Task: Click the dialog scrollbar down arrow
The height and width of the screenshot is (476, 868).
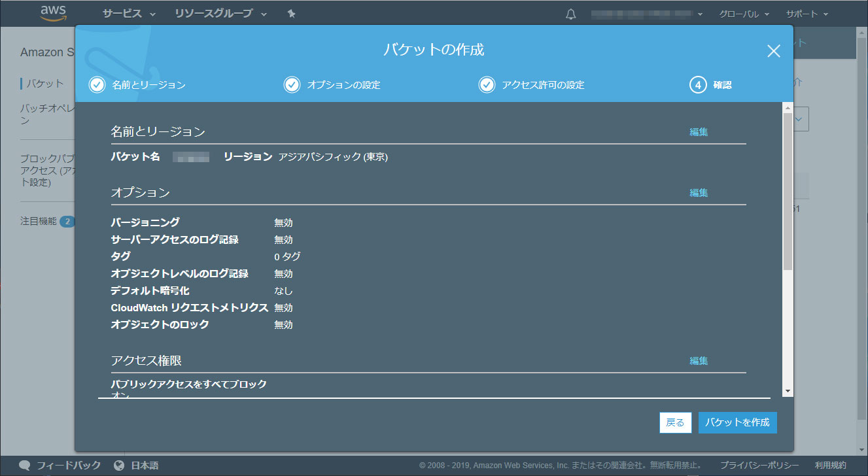Action: [788, 390]
